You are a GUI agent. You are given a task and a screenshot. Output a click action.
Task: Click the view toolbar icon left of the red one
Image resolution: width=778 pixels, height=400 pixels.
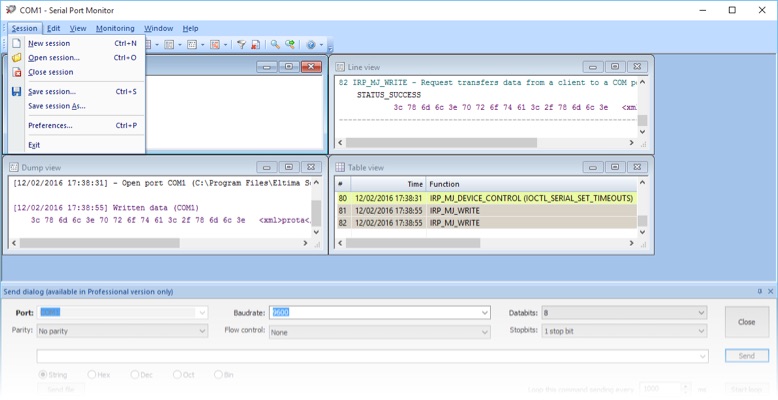192,45
